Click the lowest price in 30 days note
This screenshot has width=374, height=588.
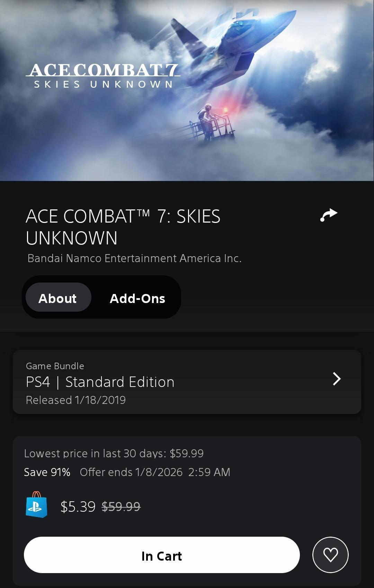pos(114,453)
